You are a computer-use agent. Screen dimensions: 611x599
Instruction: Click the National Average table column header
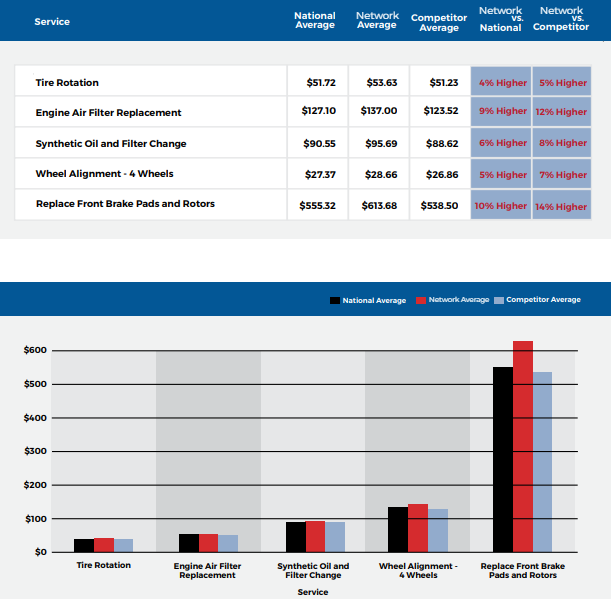(314, 21)
